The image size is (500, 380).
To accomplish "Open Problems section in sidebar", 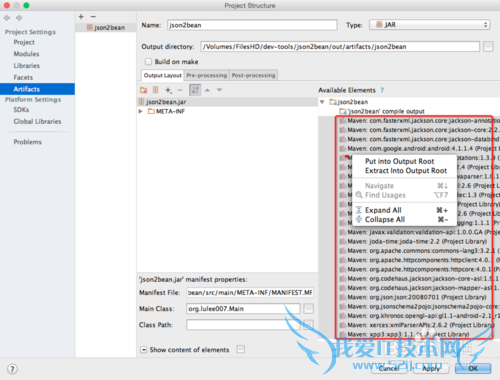I will coord(28,142).
